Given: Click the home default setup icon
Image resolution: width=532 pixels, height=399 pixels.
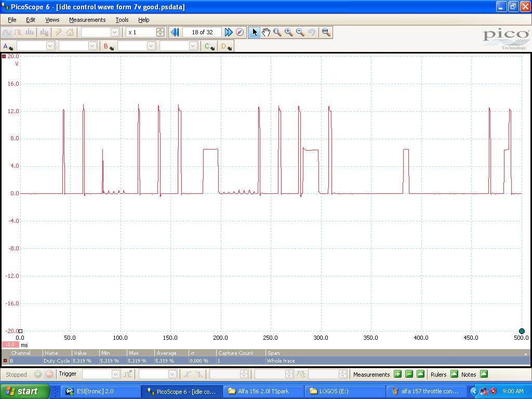Looking at the screenshot, I should pyautogui.click(x=70, y=32).
